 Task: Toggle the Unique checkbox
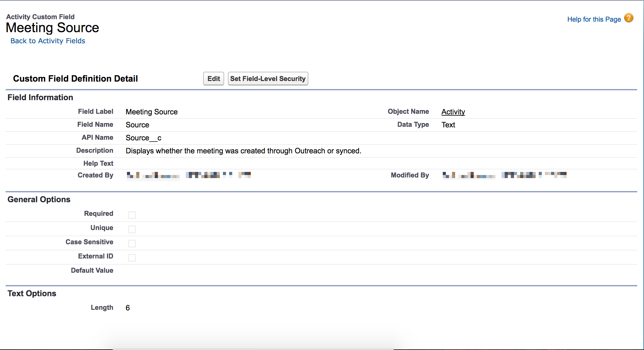tap(132, 229)
